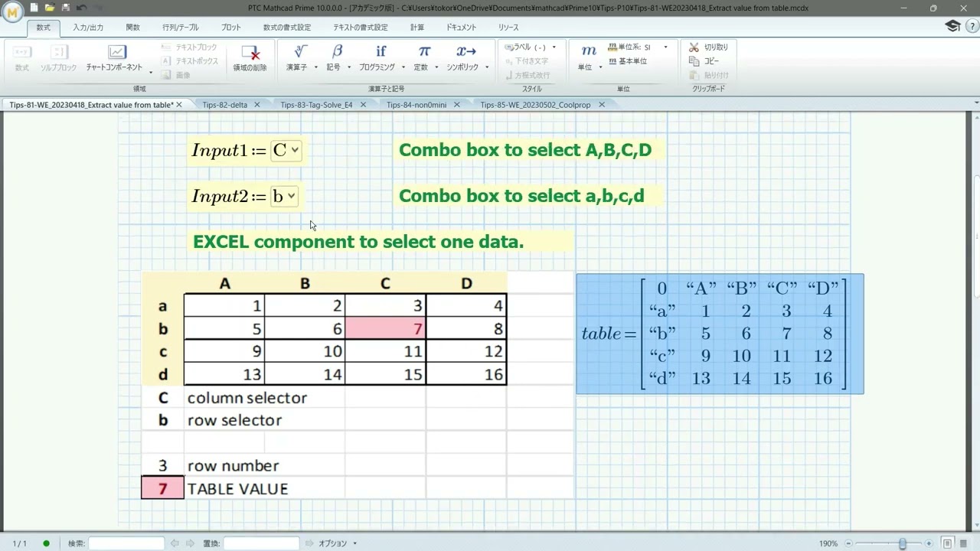Image resolution: width=980 pixels, height=551 pixels.
Task: Select the 計算 ribbon tab
Action: pyautogui.click(x=416, y=28)
